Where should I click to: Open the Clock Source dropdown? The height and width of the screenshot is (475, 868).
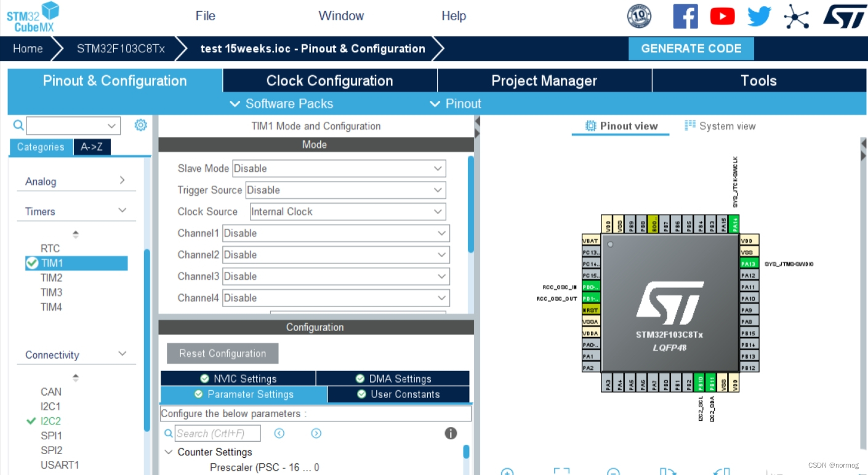click(348, 212)
